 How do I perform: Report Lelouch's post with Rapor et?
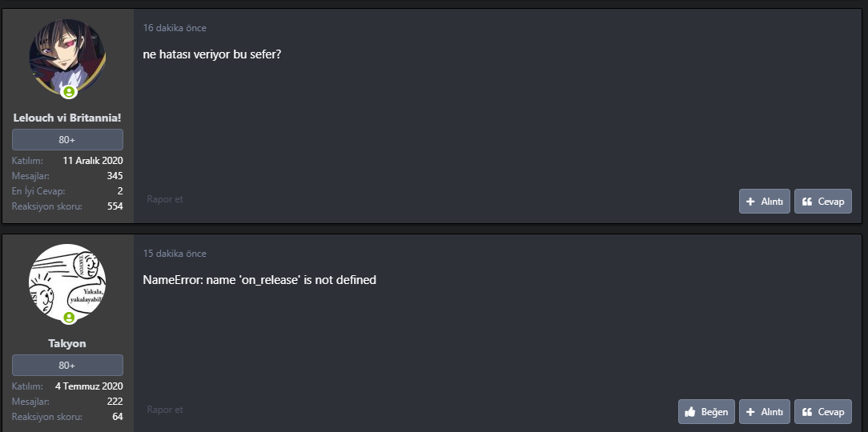click(165, 199)
